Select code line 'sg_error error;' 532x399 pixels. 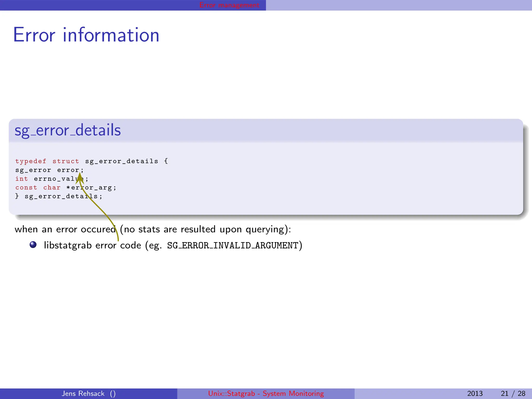coord(49,170)
